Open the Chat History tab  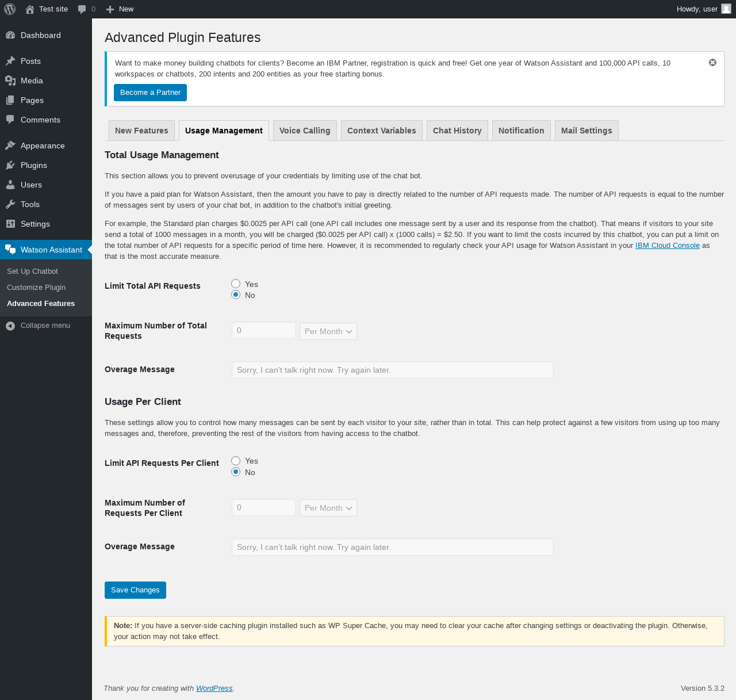pos(457,131)
